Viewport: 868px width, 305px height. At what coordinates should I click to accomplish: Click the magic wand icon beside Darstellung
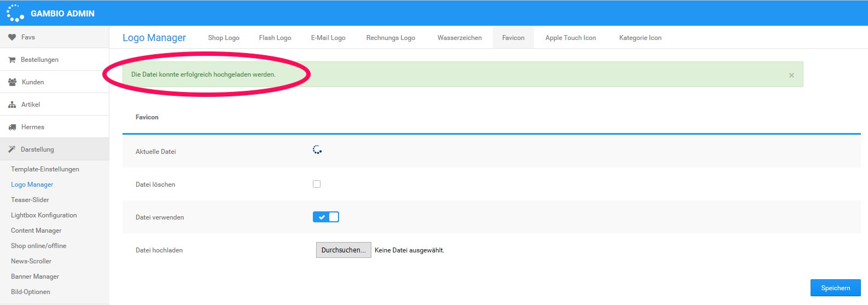[x=12, y=149]
